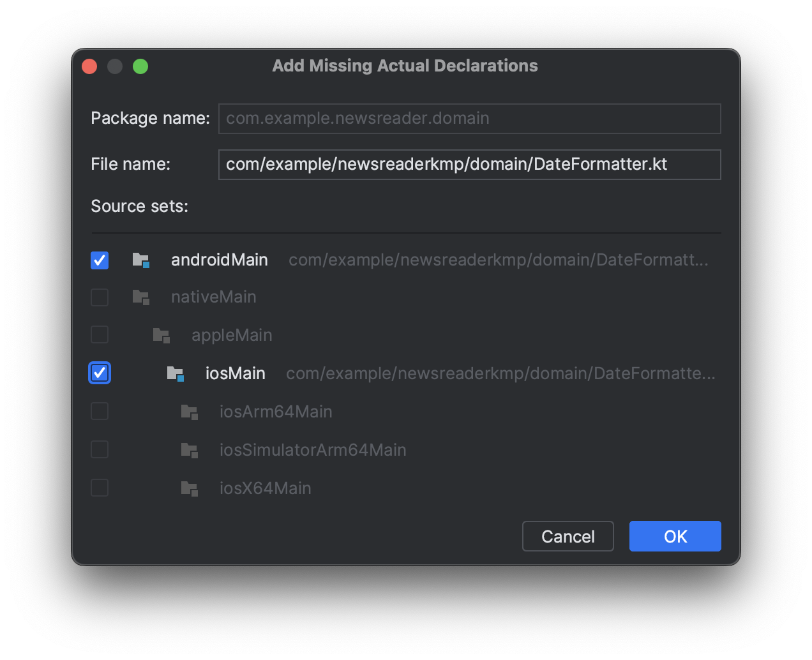Click the iosMain source set folder icon
The height and width of the screenshot is (660, 812).
tap(175, 373)
